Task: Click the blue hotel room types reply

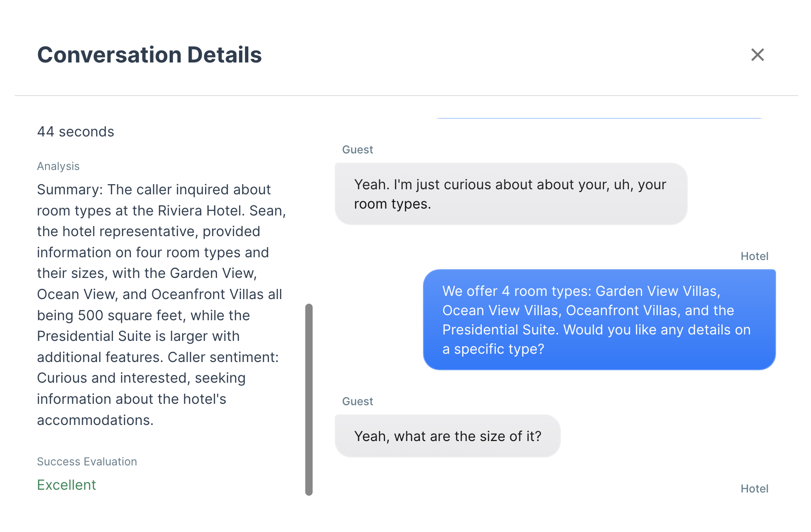Action: click(599, 320)
